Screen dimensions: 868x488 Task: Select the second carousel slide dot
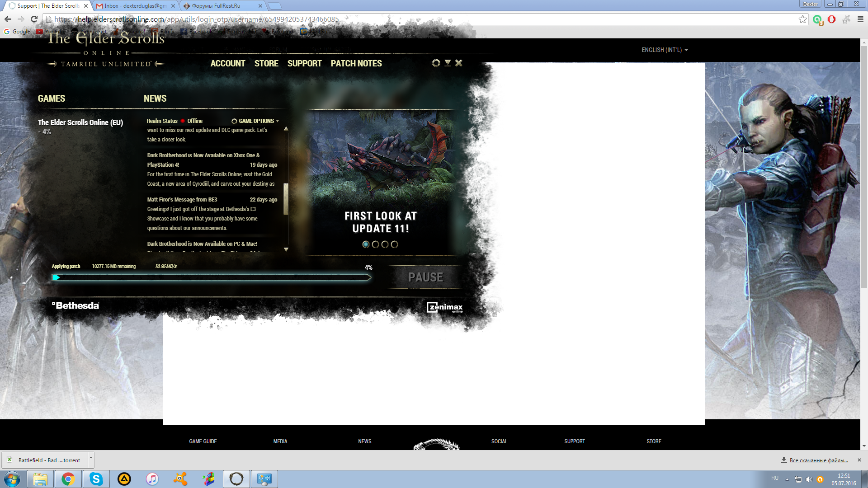pos(375,244)
